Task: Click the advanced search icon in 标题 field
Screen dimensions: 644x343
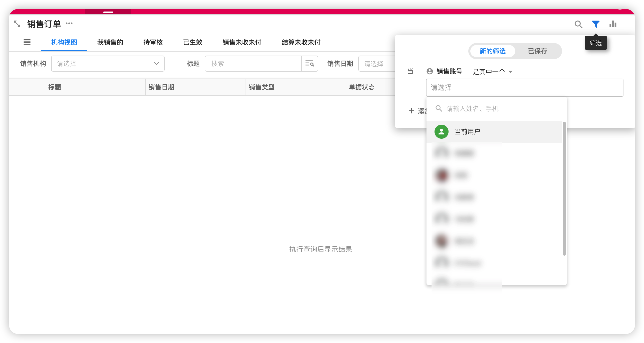Action: pos(310,64)
